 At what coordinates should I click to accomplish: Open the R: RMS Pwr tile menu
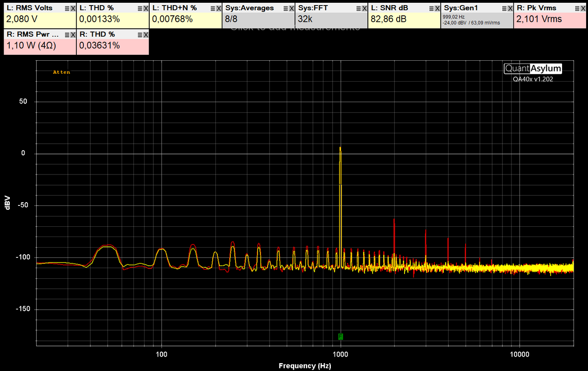pos(67,35)
